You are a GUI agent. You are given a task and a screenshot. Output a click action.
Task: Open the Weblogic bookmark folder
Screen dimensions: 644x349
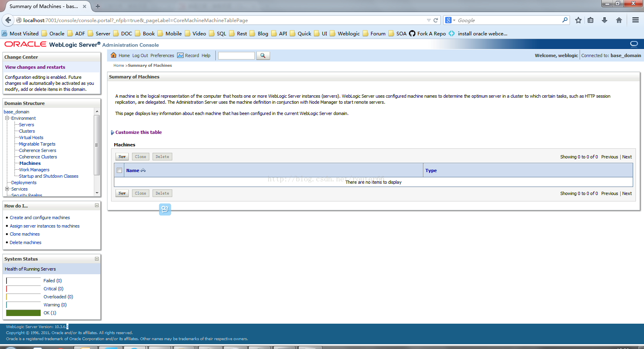tap(345, 33)
